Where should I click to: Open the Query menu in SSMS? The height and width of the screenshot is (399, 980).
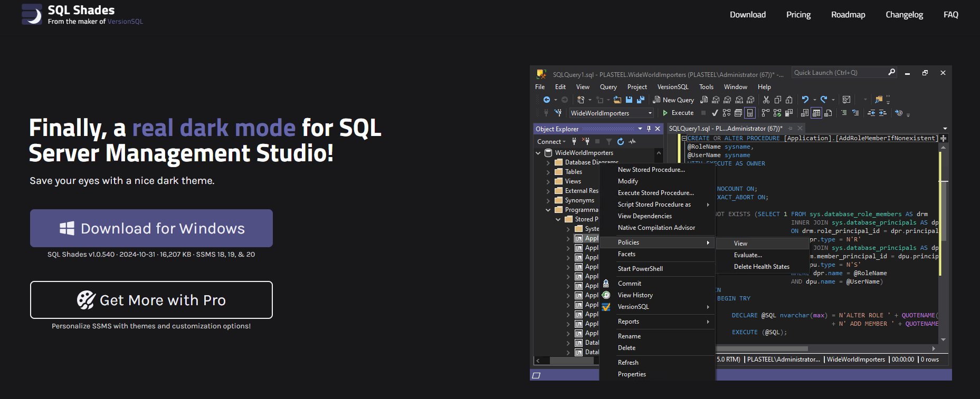point(608,87)
